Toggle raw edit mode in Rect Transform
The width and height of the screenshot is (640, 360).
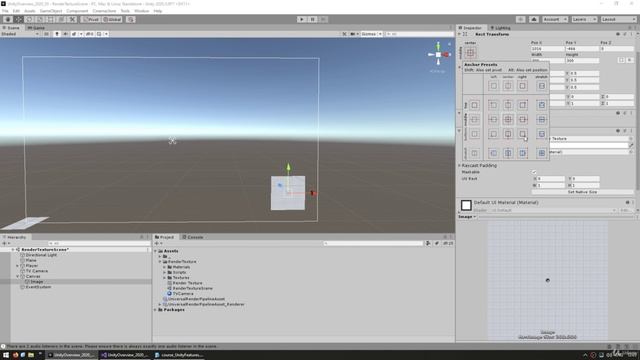[x=630, y=60]
